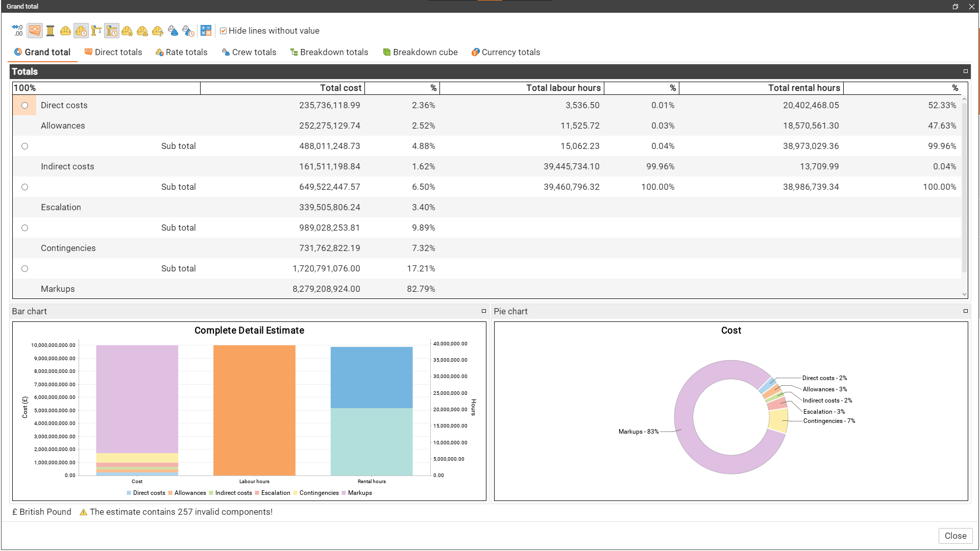
Task: Select radio button beside 1,720,791,076.00 sub total
Action: 24,268
